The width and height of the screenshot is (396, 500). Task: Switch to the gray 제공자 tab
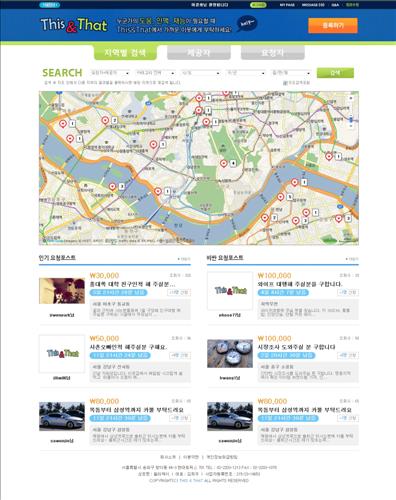[199, 52]
